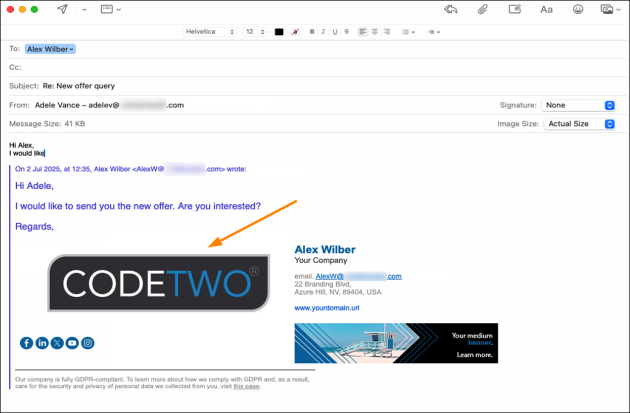The height and width of the screenshot is (413, 630).
Task: Click the LinkedIn social icon
Action: tap(42, 343)
